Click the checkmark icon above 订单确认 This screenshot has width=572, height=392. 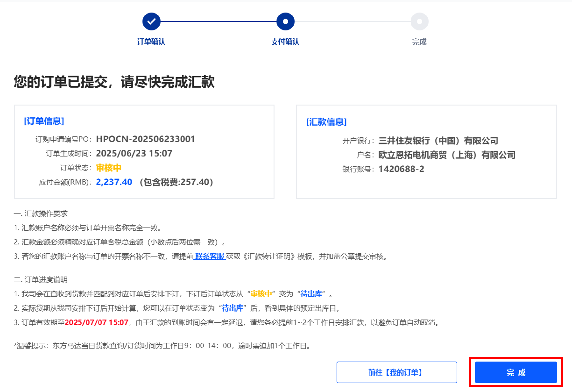point(151,22)
